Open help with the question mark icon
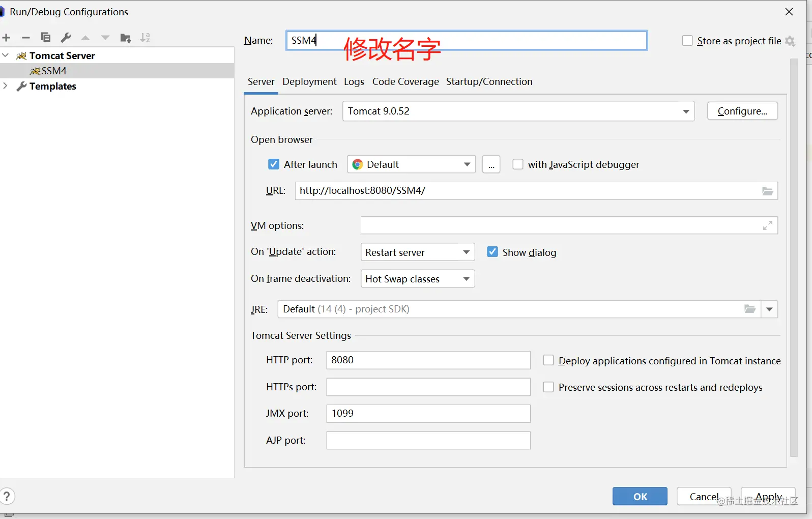 [7, 496]
